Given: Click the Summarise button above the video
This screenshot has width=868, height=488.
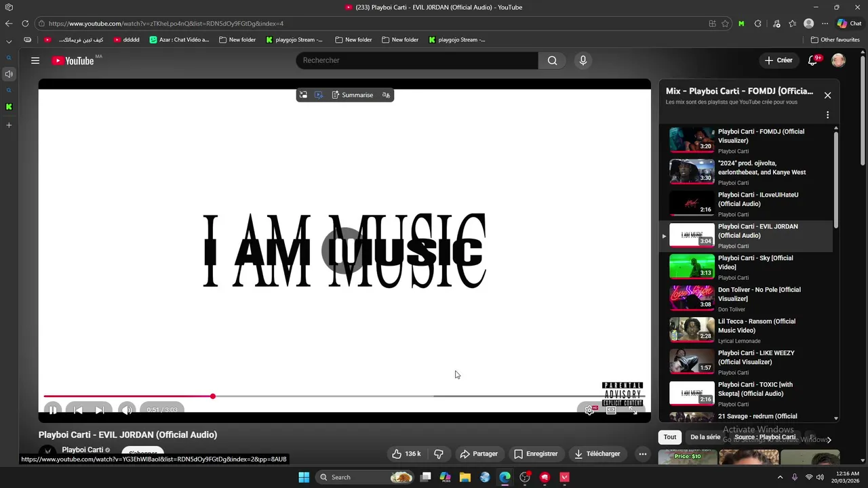Looking at the screenshot, I should pyautogui.click(x=352, y=95).
